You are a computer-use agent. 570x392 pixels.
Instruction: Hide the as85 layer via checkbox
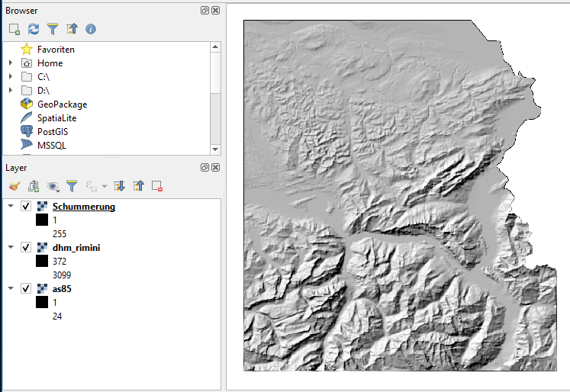[26, 289]
